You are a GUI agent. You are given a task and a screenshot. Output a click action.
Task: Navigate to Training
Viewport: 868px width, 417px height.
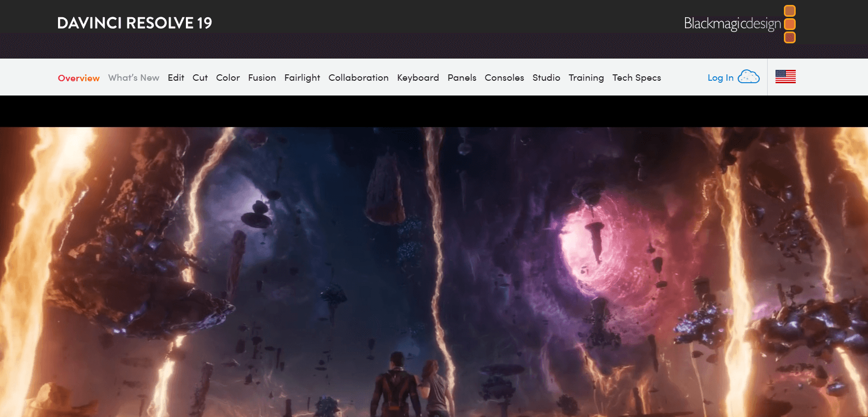pos(586,78)
